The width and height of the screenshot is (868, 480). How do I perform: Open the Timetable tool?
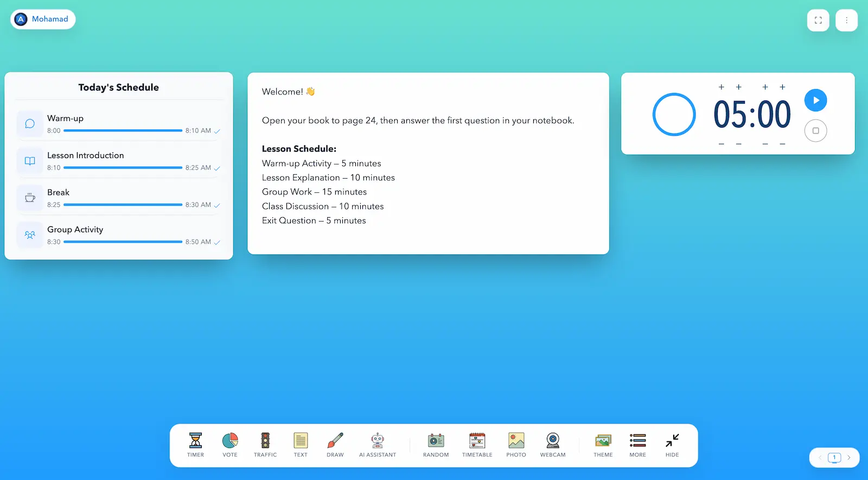pos(477,445)
